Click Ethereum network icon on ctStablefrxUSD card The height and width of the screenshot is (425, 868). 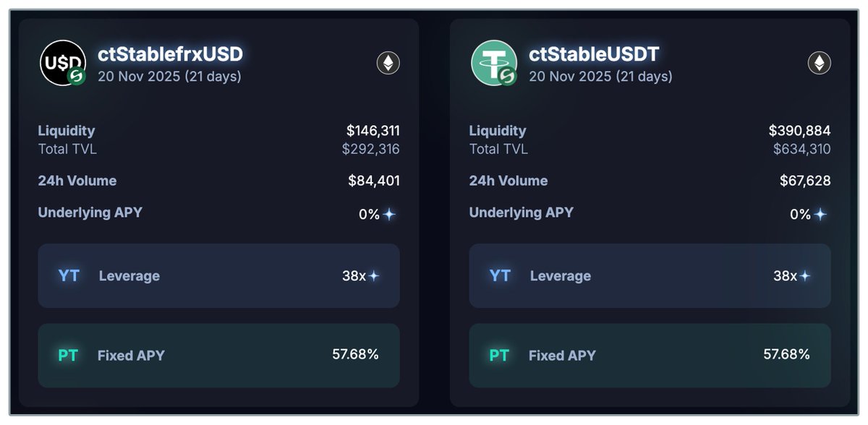click(388, 63)
